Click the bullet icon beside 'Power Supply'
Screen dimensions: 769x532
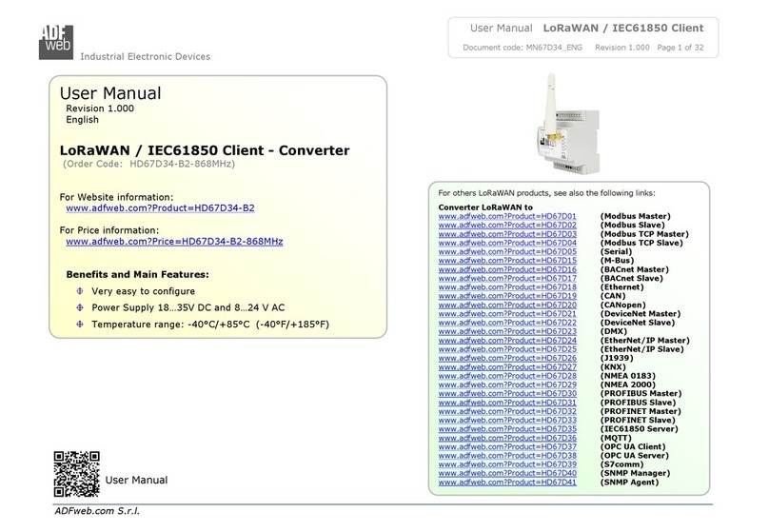(x=80, y=307)
